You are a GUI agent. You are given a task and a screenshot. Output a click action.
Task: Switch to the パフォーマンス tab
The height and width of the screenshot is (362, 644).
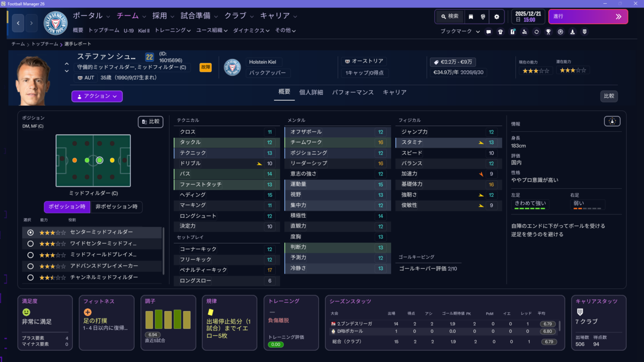point(353,92)
